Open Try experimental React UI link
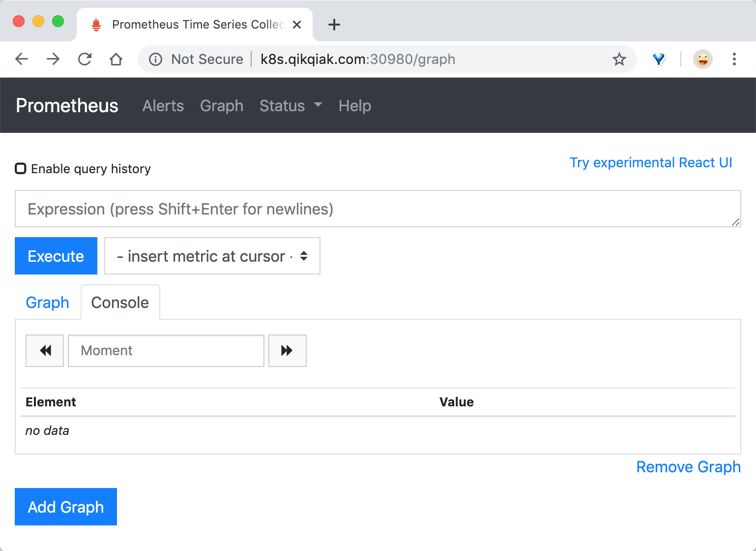 (x=651, y=163)
